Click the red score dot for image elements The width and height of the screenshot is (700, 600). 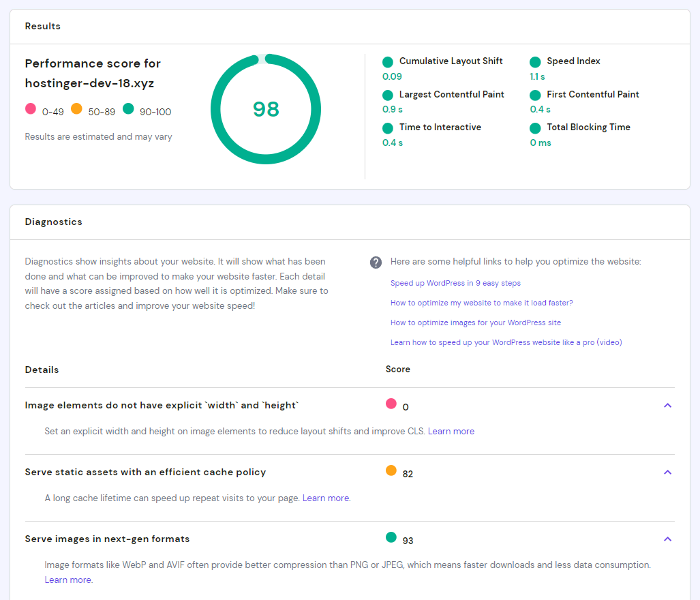coord(391,404)
